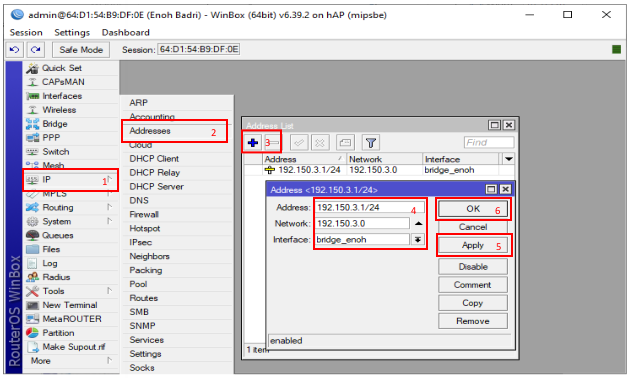This screenshot has height=378, width=630.
Task: Toggle Safe Mode
Action: tap(81, 50)
